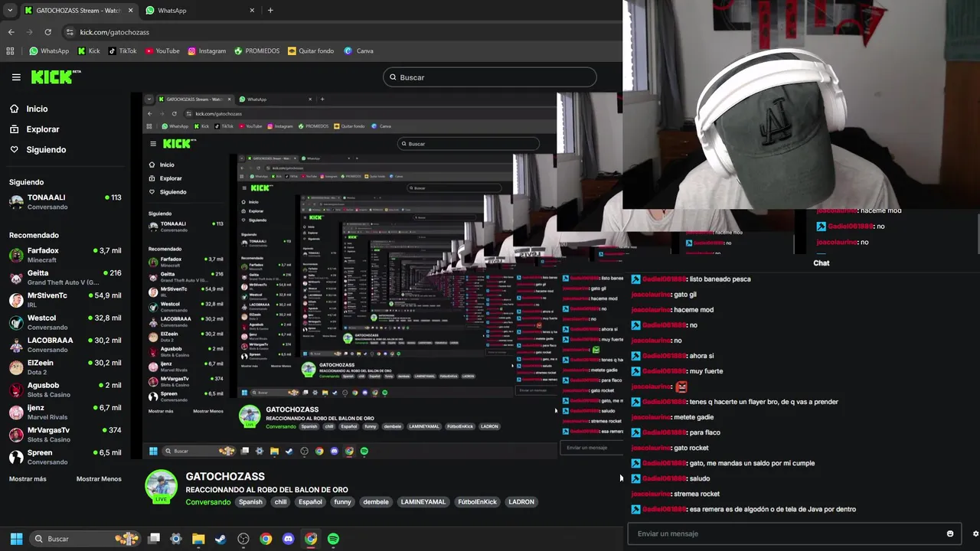Click the GATOCHOZASS live avatar
The height and width of the screenshot is (551, 980).
point(162,487)
